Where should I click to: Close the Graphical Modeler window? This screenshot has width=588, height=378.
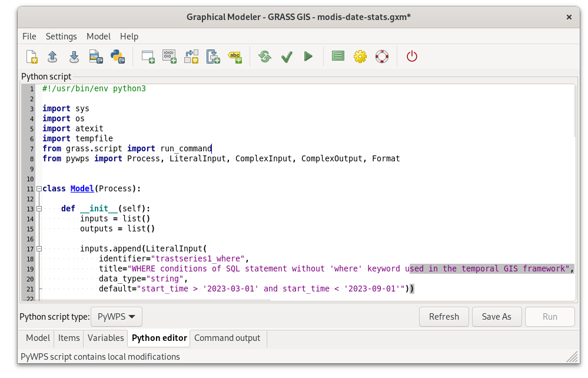[569, 17]
